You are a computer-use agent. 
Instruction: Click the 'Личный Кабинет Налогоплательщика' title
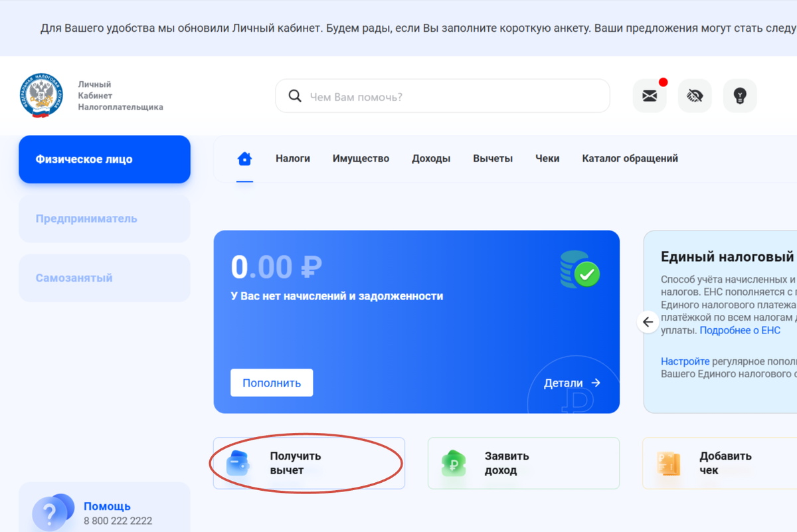point(120,96)
